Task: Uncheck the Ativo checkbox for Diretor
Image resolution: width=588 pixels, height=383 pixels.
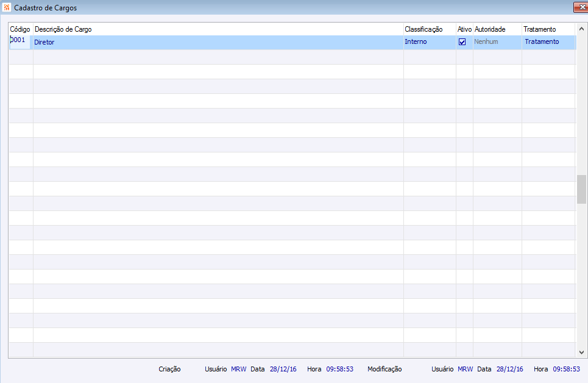Action: (x=462, y=42)
